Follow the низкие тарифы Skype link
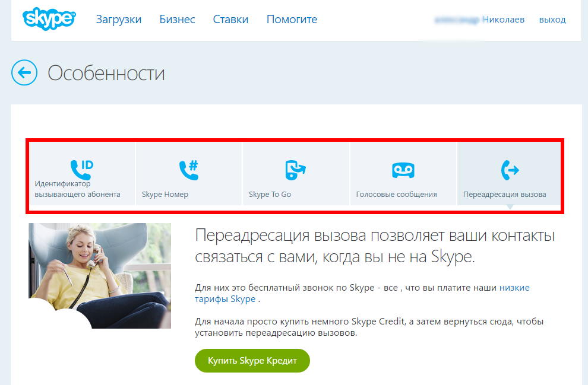The image size is (588, 385). [x=514, y=288]
